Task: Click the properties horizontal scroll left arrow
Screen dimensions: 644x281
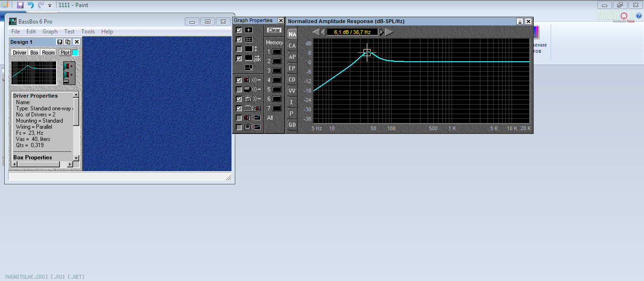Action: (x=14, y=164)
